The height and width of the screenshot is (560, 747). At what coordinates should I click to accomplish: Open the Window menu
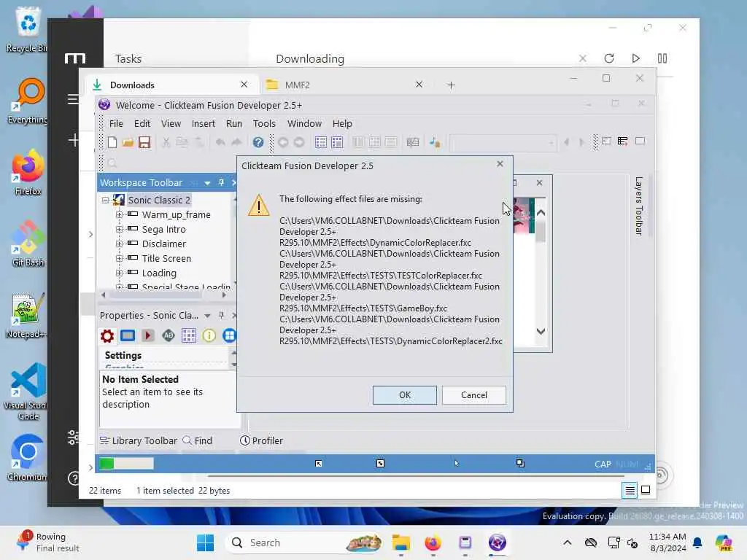[x=304, y=123]
